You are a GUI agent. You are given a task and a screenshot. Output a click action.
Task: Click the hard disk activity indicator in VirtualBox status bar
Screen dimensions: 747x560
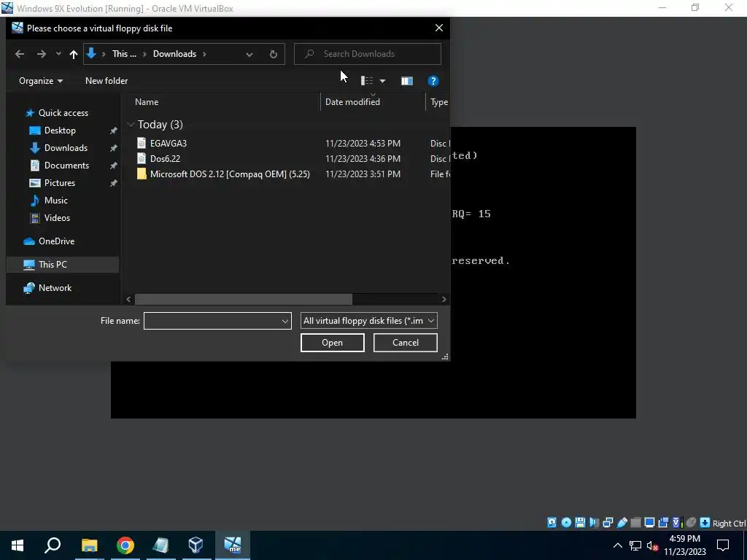551,522
